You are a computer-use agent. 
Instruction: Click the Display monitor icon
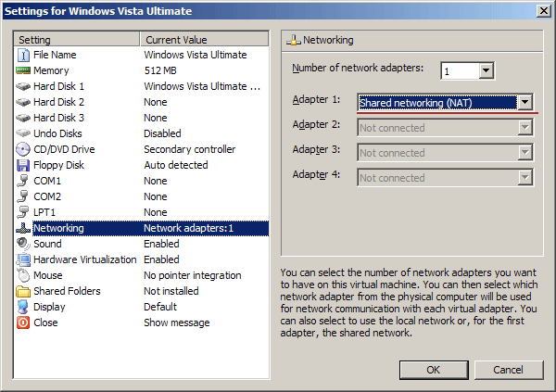pos(24,307)
